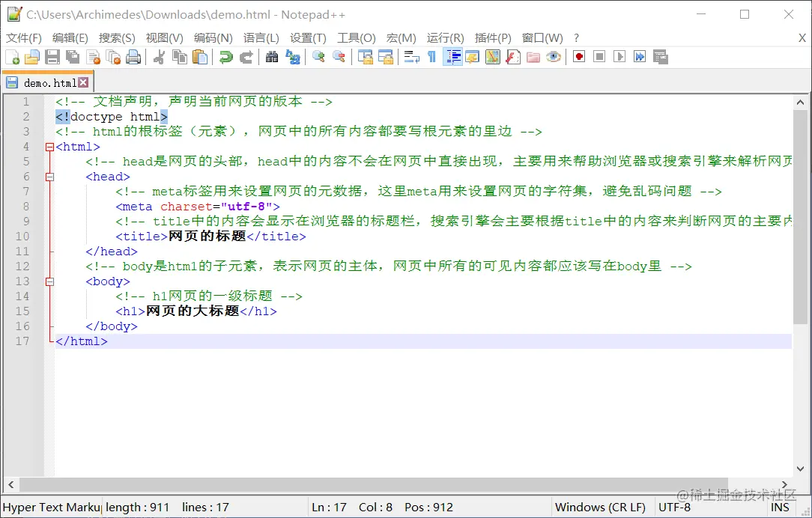This screenshot has width=812, height=518.
Task: Toggle the Document Map panel icon
Action: tap(493, 57)
